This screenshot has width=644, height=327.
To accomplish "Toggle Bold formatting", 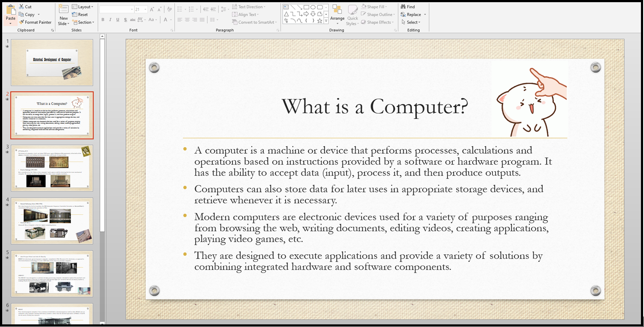I will coord(103,20).
